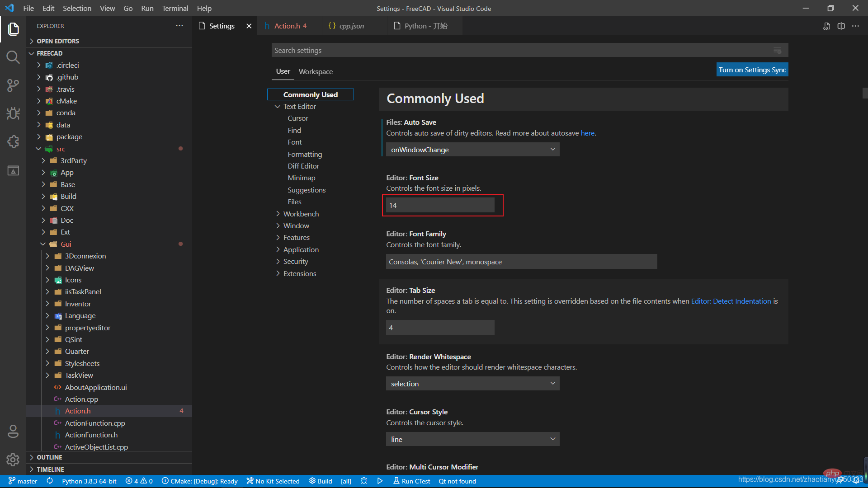
Task: Click the Font Size input field
Action: click(440, 205)
